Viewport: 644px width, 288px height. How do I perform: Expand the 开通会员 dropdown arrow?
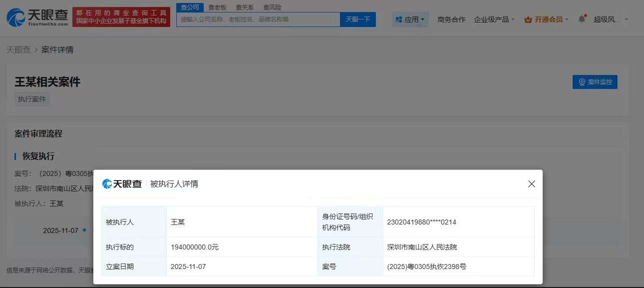(x=568, y=19)
